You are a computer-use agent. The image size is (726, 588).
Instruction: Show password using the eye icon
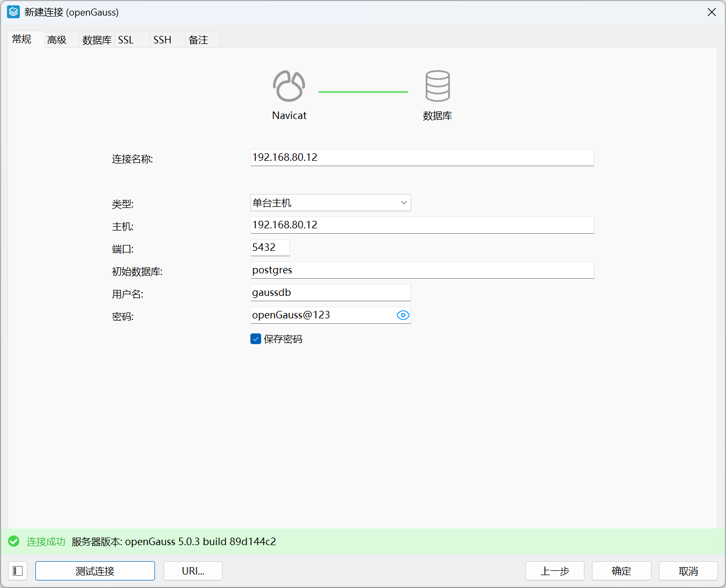(x=403, y=315)
